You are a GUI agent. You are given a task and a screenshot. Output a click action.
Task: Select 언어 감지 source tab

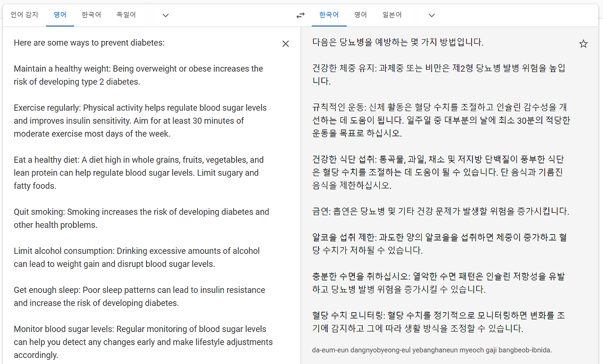coord(24,15)
